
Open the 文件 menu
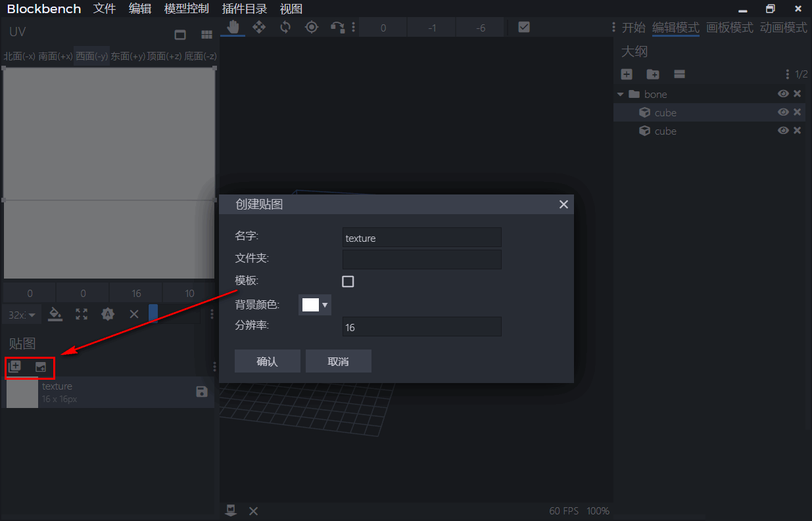(x=105, y=9)
